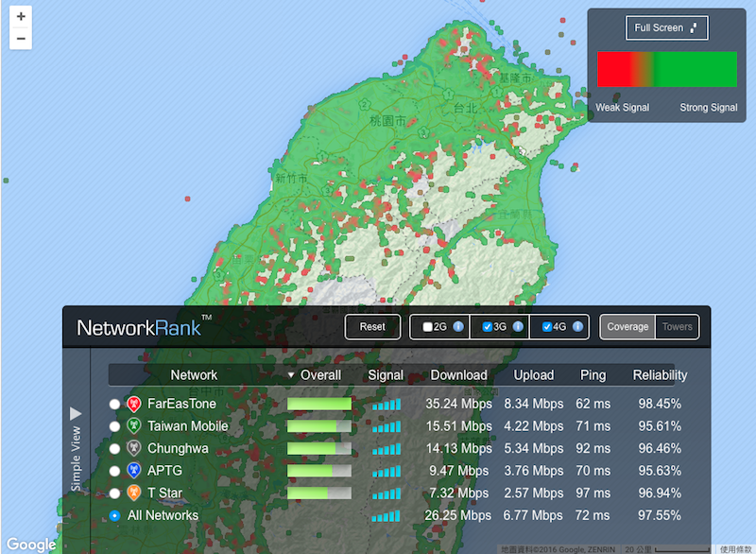Click Chunghwa ping value 92 ms
756x554 pixels.
[593, 448]
